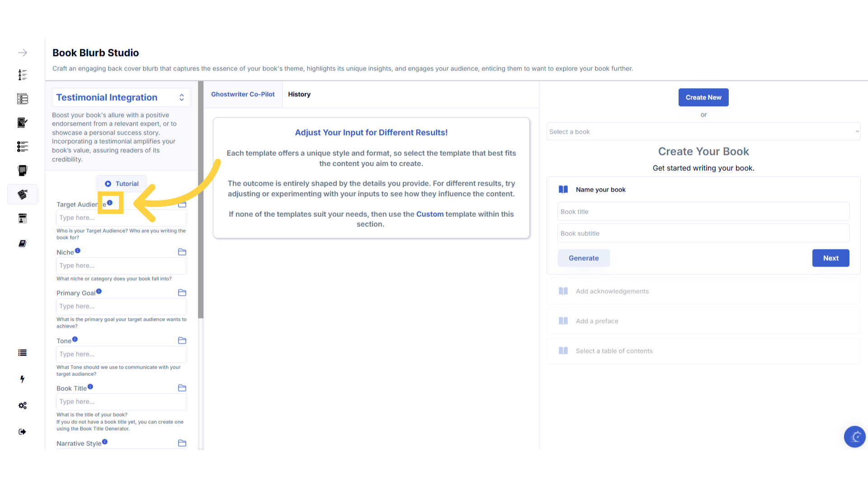Open the settings gears sidebar icon
Image resolution: width=868 pixels, height=488 pixels.
pyautogui.click(x=22, y=405)
